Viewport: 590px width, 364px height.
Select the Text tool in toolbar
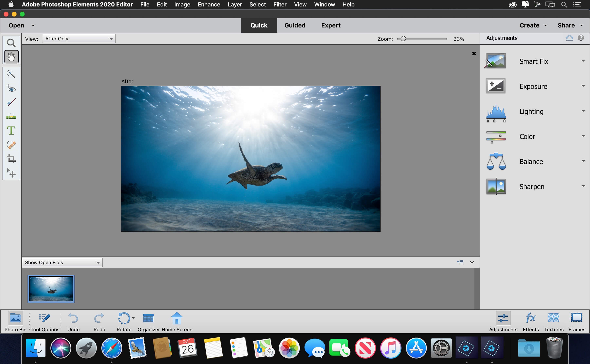tap(11, 130)
